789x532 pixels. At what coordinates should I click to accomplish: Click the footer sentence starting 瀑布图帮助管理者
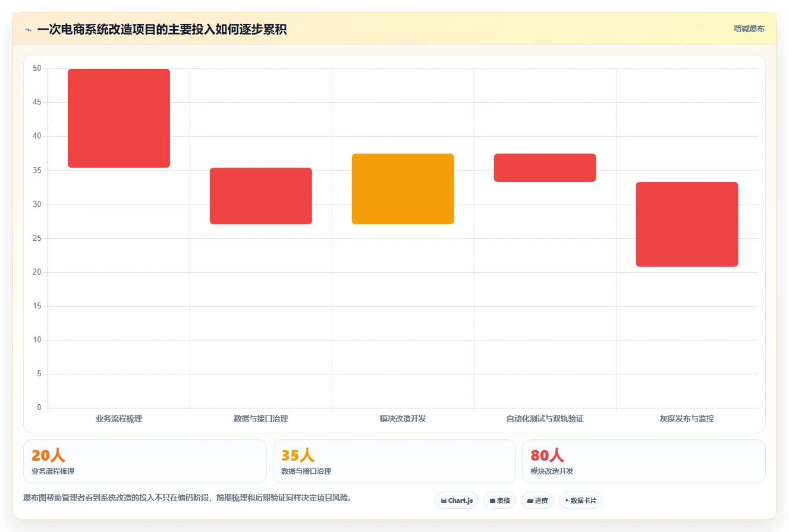pyautogui.click(x=188, y=498)
